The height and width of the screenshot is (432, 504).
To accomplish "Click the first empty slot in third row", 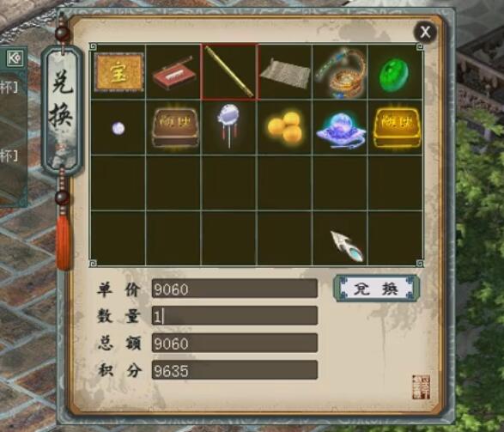I will [118, 183].
